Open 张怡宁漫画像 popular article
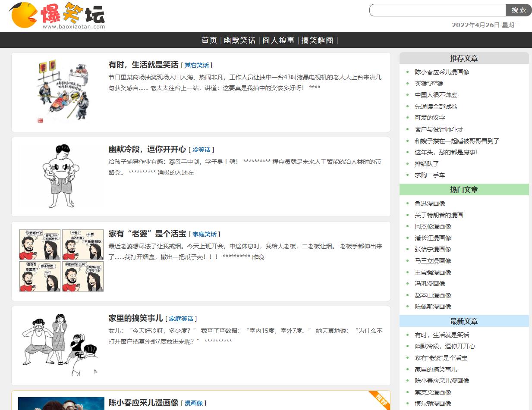Image resolution: width=532 pixels, height=410 pixels. click(x=433, y=249)
